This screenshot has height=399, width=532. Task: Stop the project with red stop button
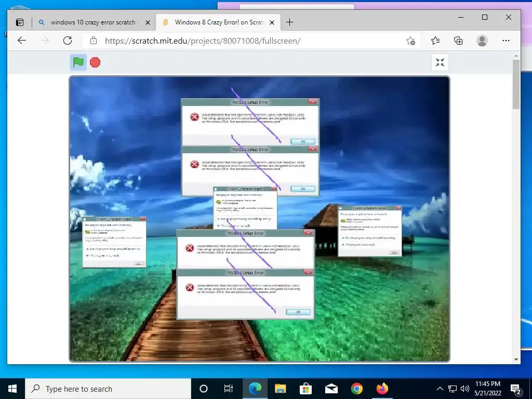pyautogui.click(x=95, y=62)
